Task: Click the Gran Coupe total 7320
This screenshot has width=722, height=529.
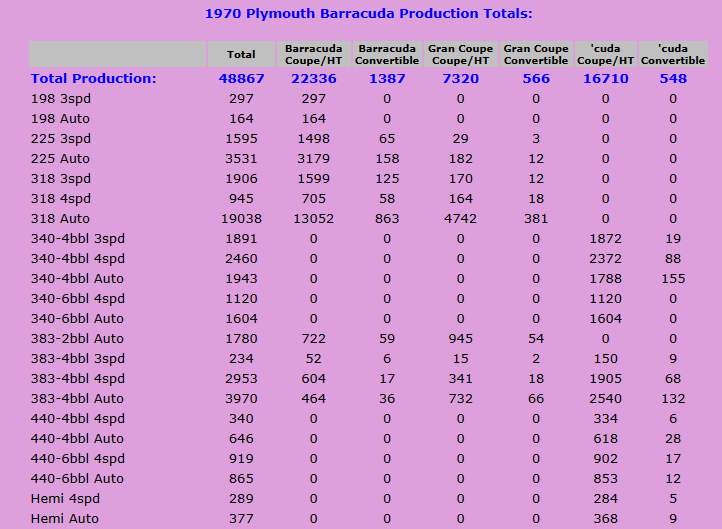Action: click(460, 78)
